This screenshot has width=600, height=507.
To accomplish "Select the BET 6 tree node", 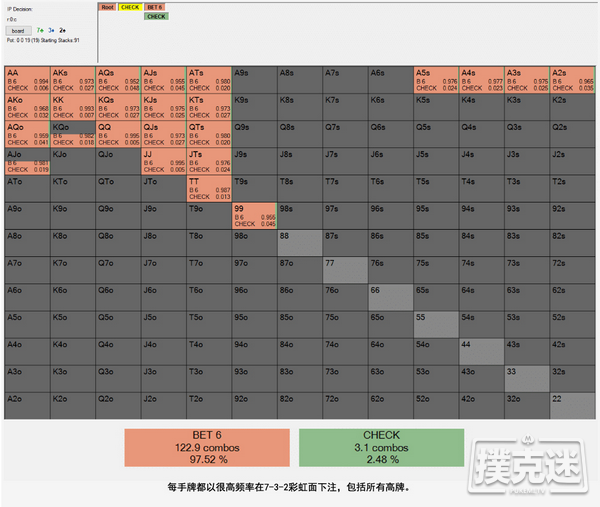I will point(155,7).
